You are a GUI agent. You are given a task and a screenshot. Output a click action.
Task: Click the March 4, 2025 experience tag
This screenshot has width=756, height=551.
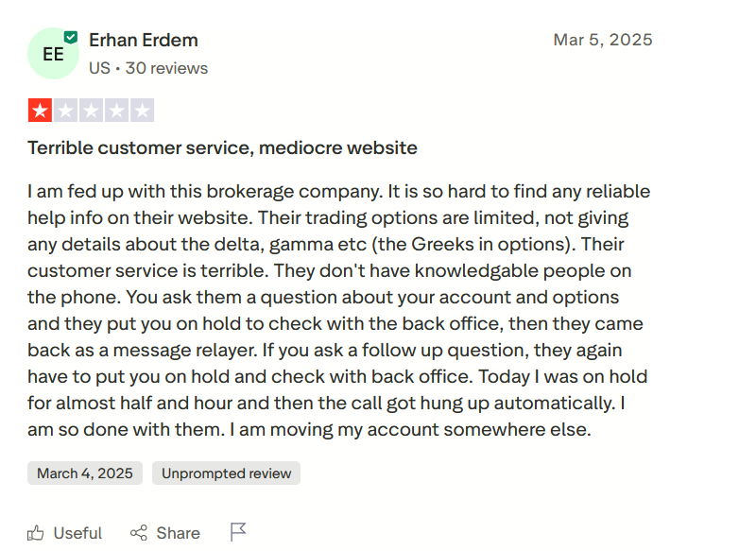pos(86,474)
